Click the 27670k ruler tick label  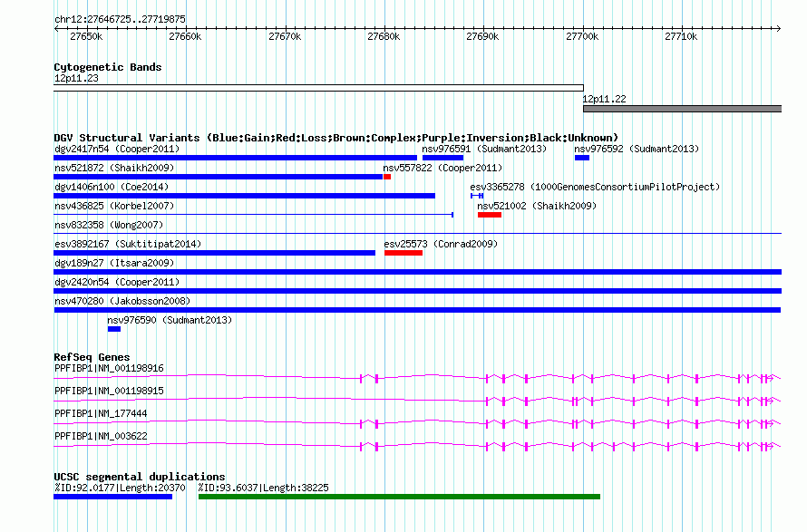pyautogui.click(x=285, y=37)
